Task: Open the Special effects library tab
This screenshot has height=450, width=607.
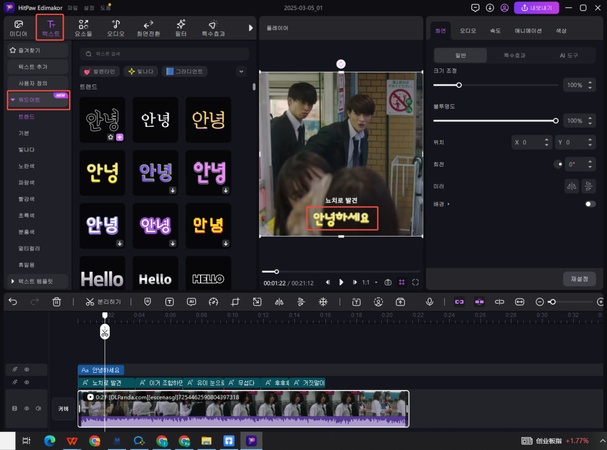Action: (x=213, y=28)
